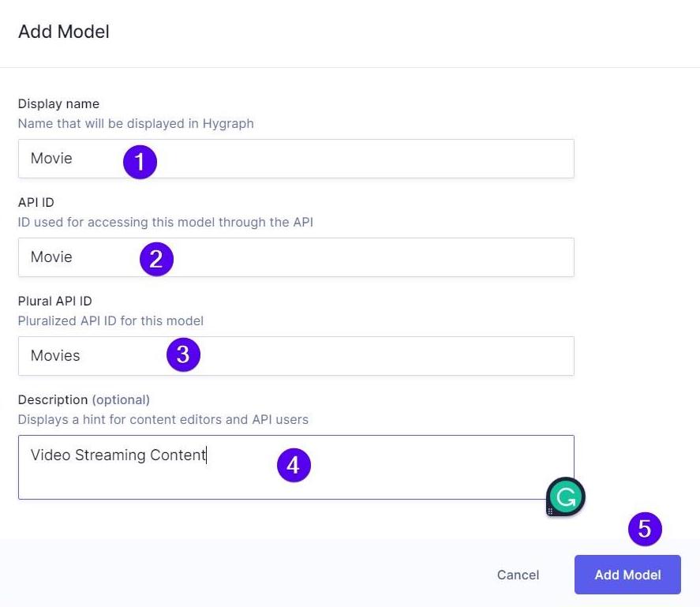Screen dimensions: 700x607
Task: Click the step 4 badge in Description box
Action: point(294,466)
